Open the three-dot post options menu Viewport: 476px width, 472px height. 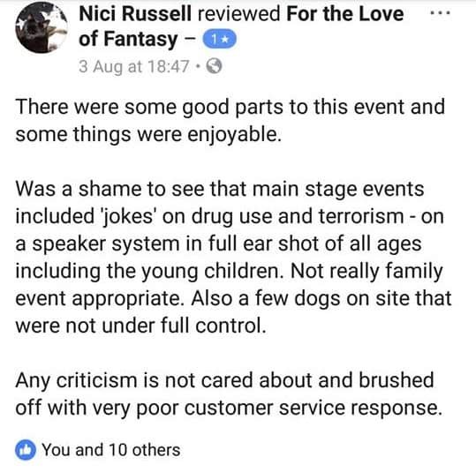click(x=440, y=13)
